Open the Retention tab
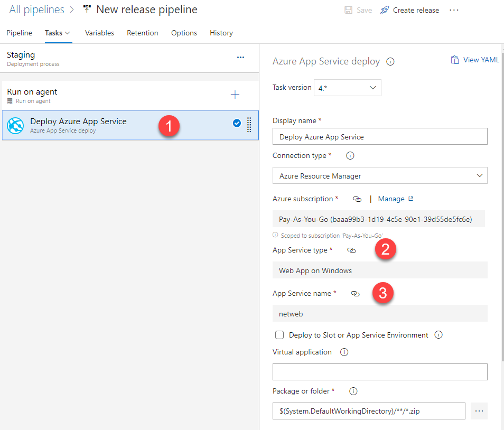Viewport: 504px width, 430px height. coord(143,33)
